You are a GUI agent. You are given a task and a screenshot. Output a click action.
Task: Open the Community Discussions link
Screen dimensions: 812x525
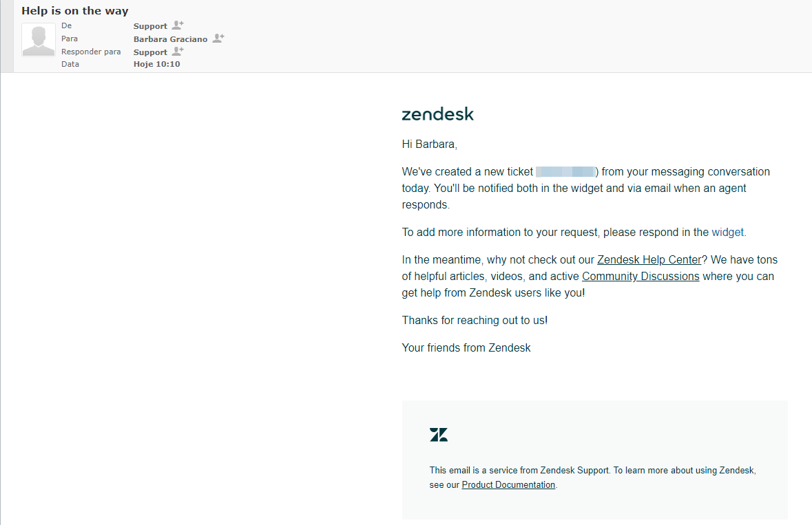(641, 276)
